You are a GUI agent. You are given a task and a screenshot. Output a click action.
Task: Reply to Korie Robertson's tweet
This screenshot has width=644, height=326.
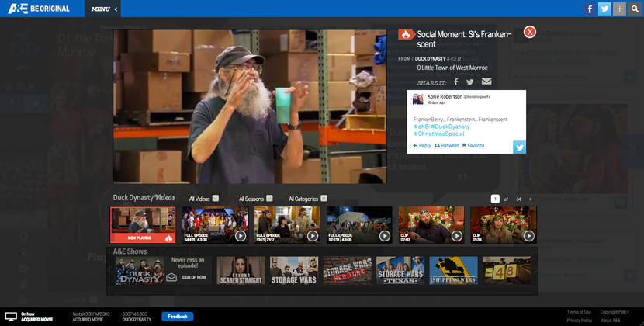click(422, 145)
